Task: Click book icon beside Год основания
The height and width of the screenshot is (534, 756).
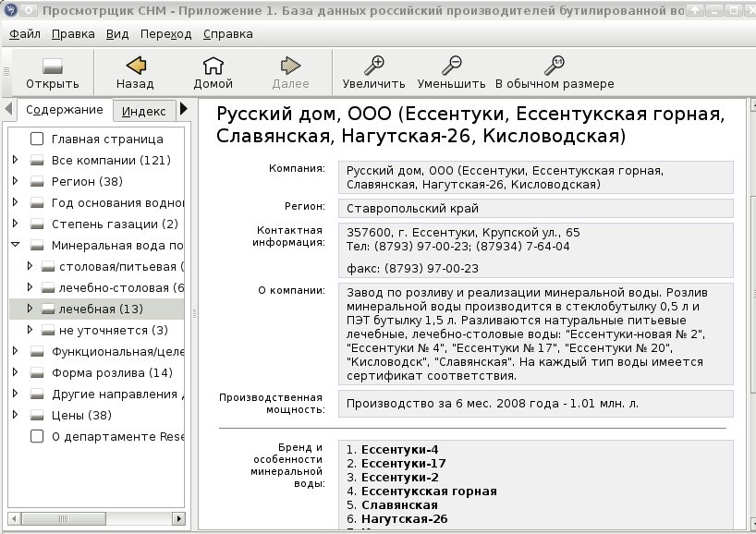Action: click(x=37, y=202)
